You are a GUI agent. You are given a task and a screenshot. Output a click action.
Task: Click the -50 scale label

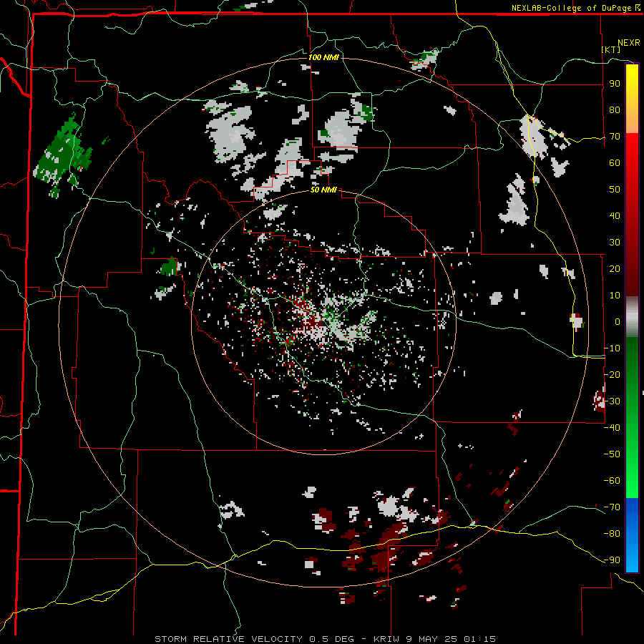click(x=612, y=454)
